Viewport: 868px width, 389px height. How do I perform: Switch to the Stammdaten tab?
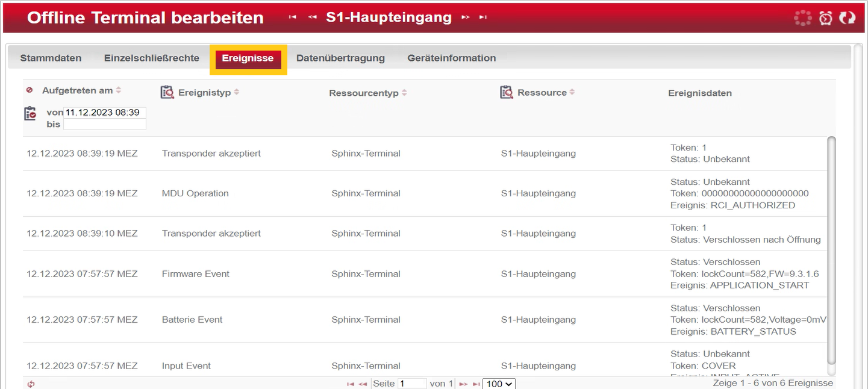[x=51, y=58]
